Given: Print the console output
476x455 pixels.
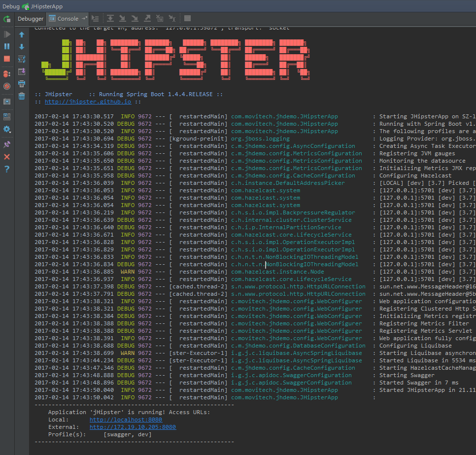Looking at the screenshot, I should click(22, 84).
